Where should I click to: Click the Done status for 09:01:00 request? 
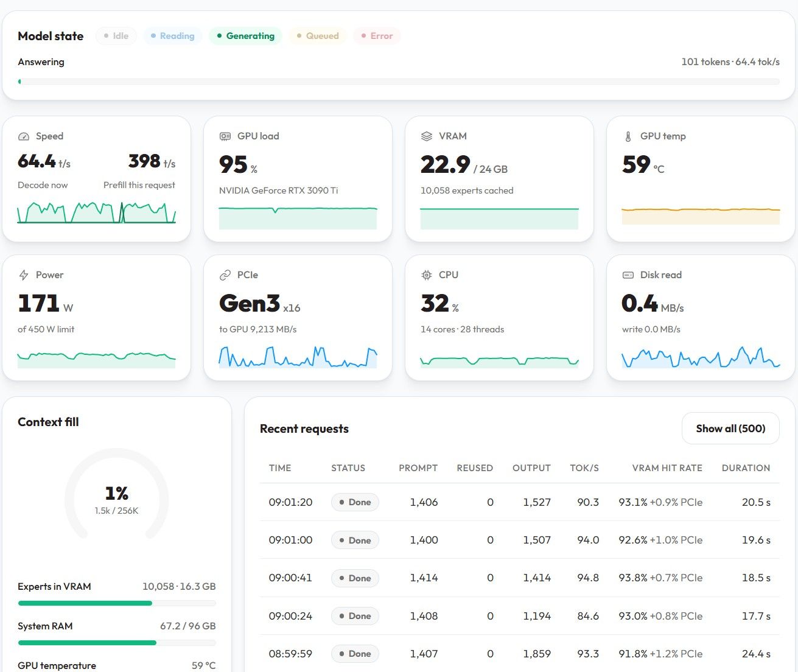click(x=355, y=541)
